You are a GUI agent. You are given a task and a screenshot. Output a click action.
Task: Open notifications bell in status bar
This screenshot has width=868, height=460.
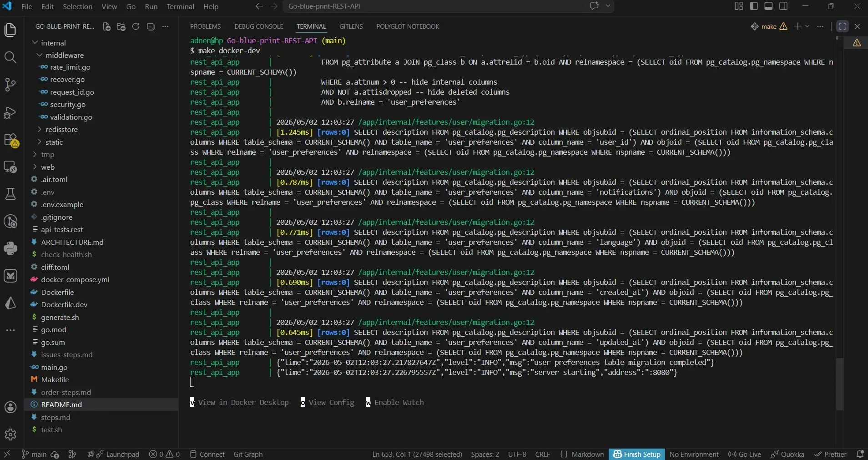(860, 454)
